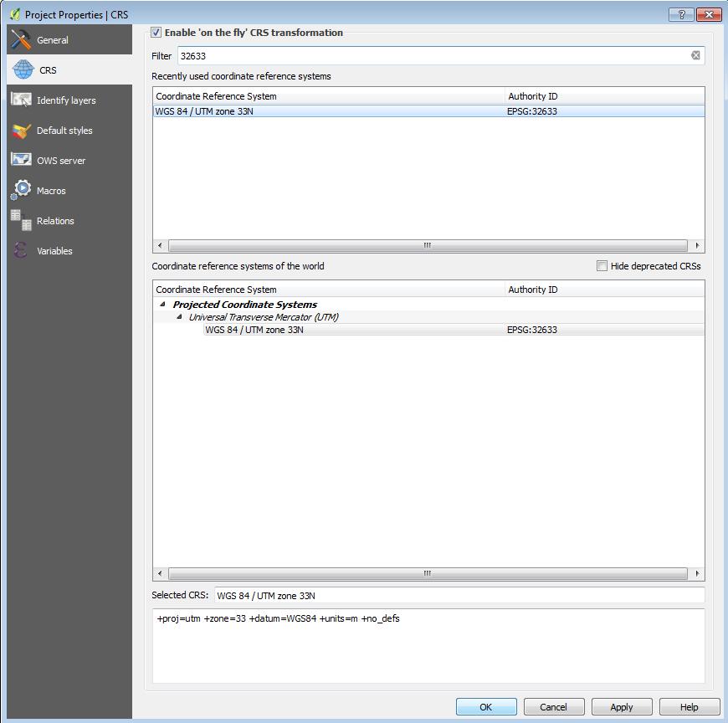This screenshot has height=723, width=728.
Task: Click the recently used list horizontal scrollbar thumb
Action: click(x=428, y=245)
